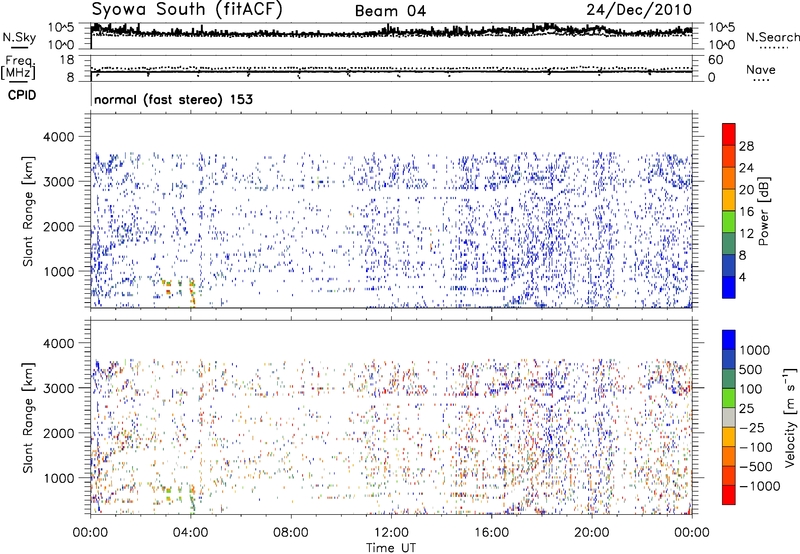Click the 18 MHz frequency axis label
This screenshot has width=800, height=554.
point(67,60)
